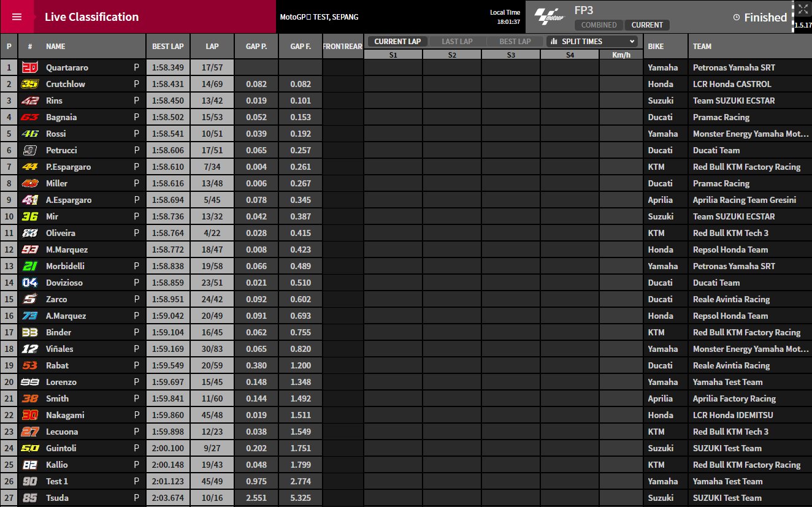Click Mir's number 36 badge
Image resolution: width=812 pixels, height=507 pixels.
[29, 216]
